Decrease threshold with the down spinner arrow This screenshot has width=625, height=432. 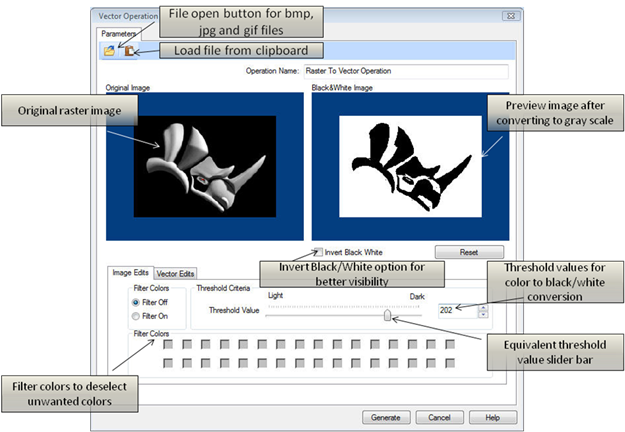[x=483, y=314]
